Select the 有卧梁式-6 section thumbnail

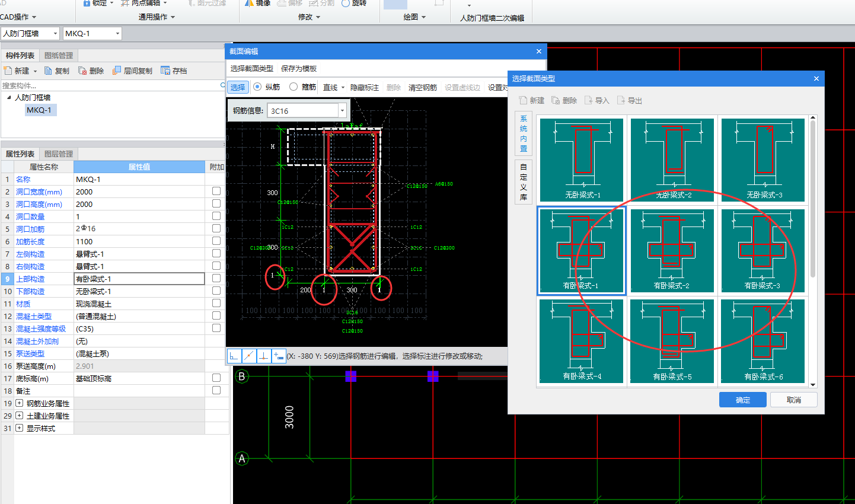(763, 341)
